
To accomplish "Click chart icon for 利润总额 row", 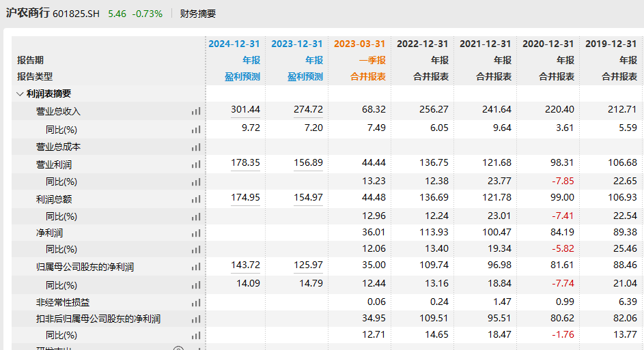I will click(x=196, y=200).
